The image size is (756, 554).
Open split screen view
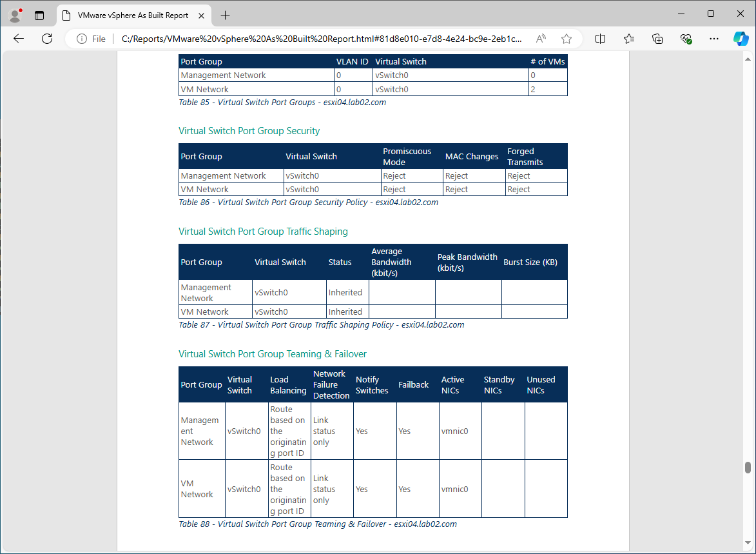click(600, 39)
